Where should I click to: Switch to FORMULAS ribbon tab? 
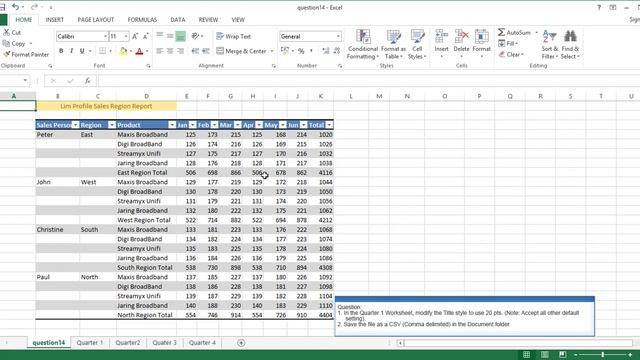142,20
